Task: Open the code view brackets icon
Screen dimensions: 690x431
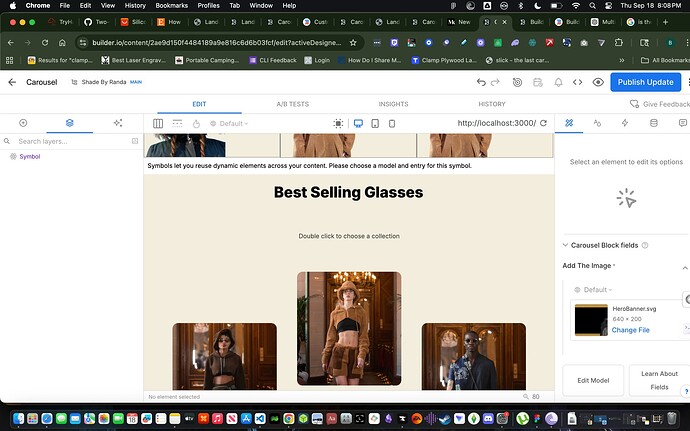Action: coord(577,82)
